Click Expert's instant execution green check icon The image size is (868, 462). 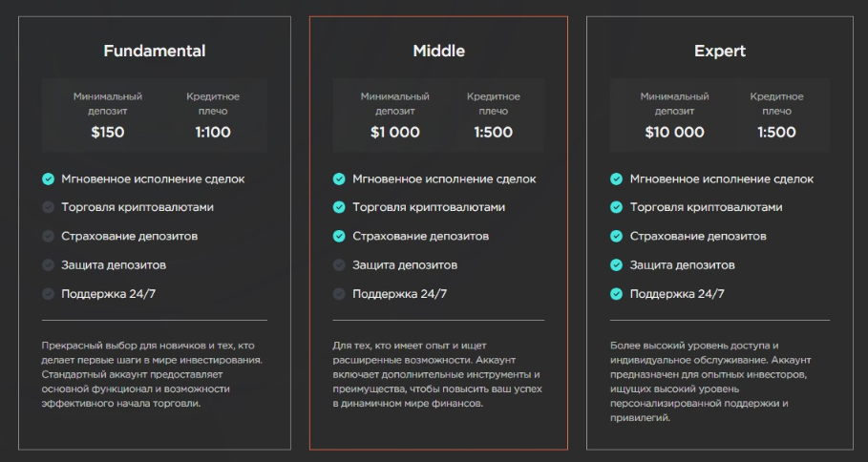(617, 178)
